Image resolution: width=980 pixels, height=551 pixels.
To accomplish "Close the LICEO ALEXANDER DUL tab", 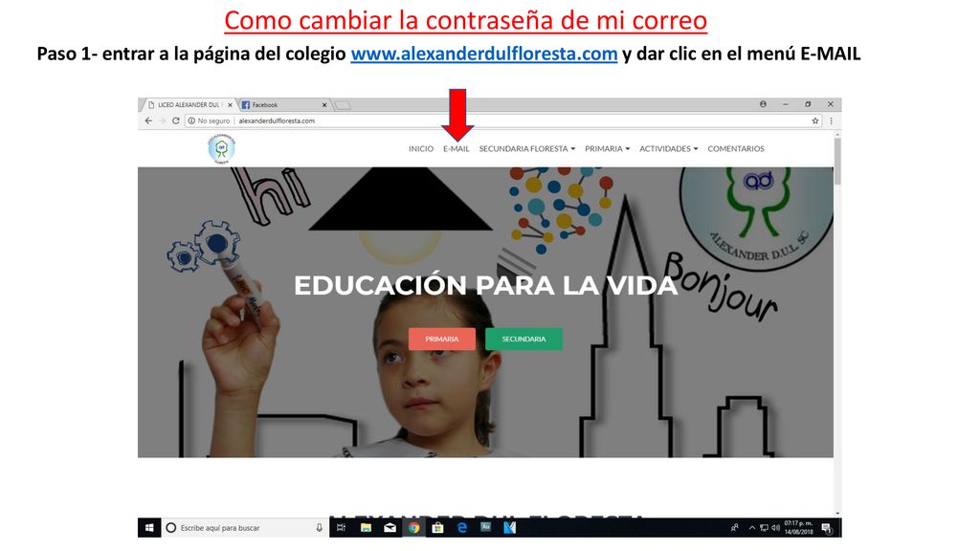I will click(x=230, y=105).
